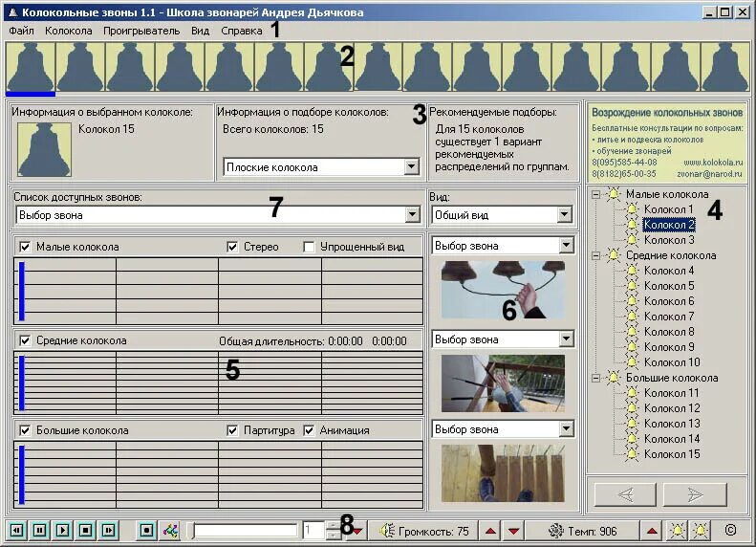Click the right arrow navigation button
This screenshot has height=547, width=756.
(695, 494)
